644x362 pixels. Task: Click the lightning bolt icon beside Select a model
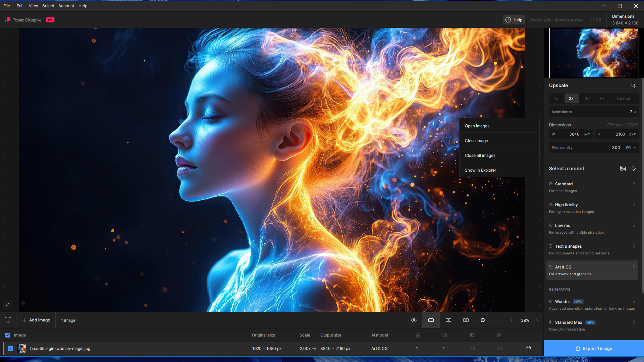pos(634,169)
